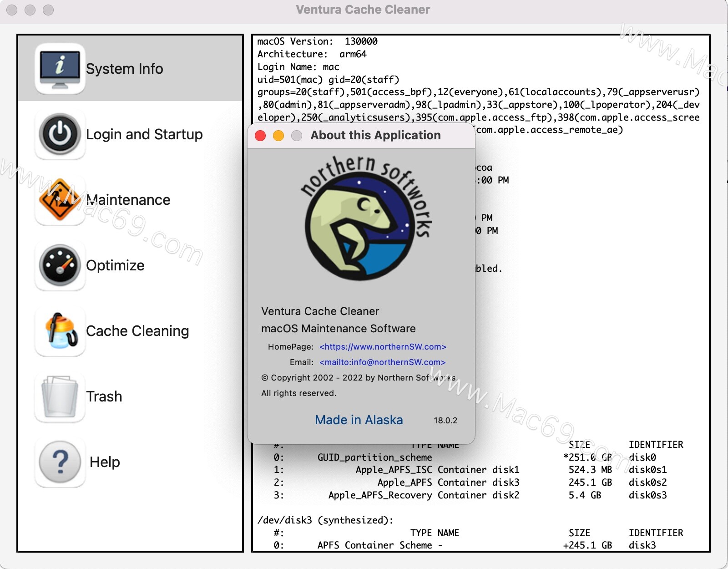Click the Apple_APFS Container disk3 row
This screenshot has width=728, height=569.
pos(470,483)
